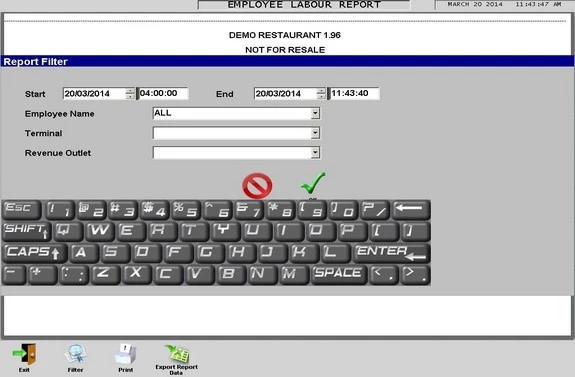Screen dimensions: 575x377
Task: Click the Exit door icon
Action: [x=25, y=354]
